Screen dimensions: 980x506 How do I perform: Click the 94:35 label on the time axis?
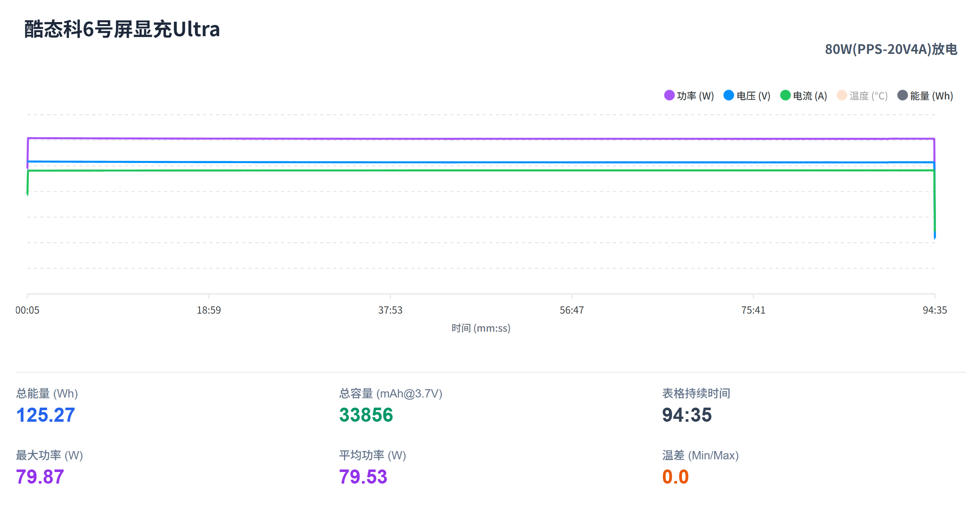click(x=935, y=310)
